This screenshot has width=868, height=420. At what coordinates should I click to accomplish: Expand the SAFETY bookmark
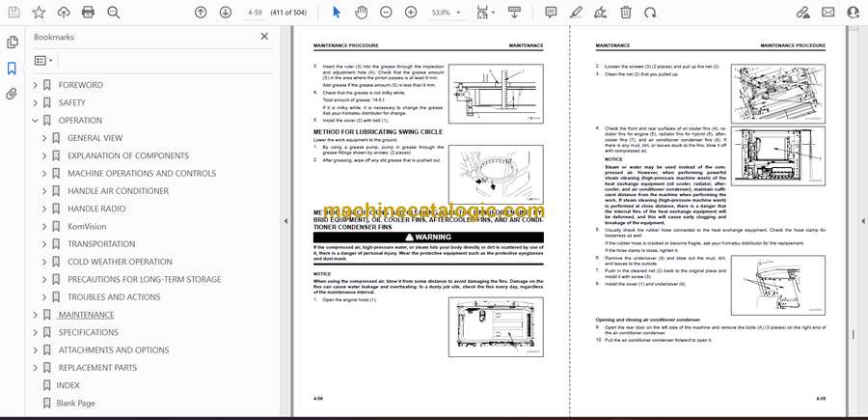(36, 102)
